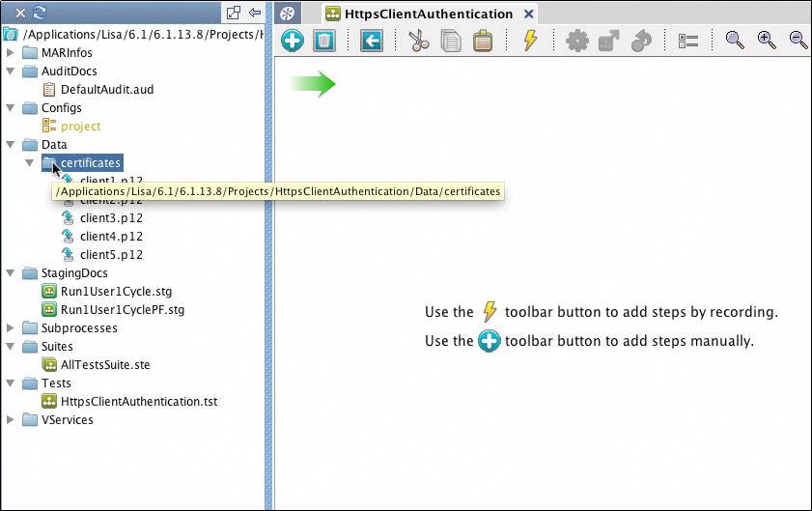Click the project config file icon

pyautogui.click(x=49, y=126)
